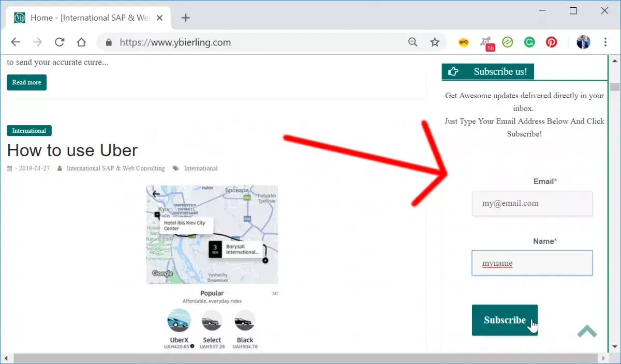621x364 pixels.
Task: Click the Name input field
Action: click(532, 263)
